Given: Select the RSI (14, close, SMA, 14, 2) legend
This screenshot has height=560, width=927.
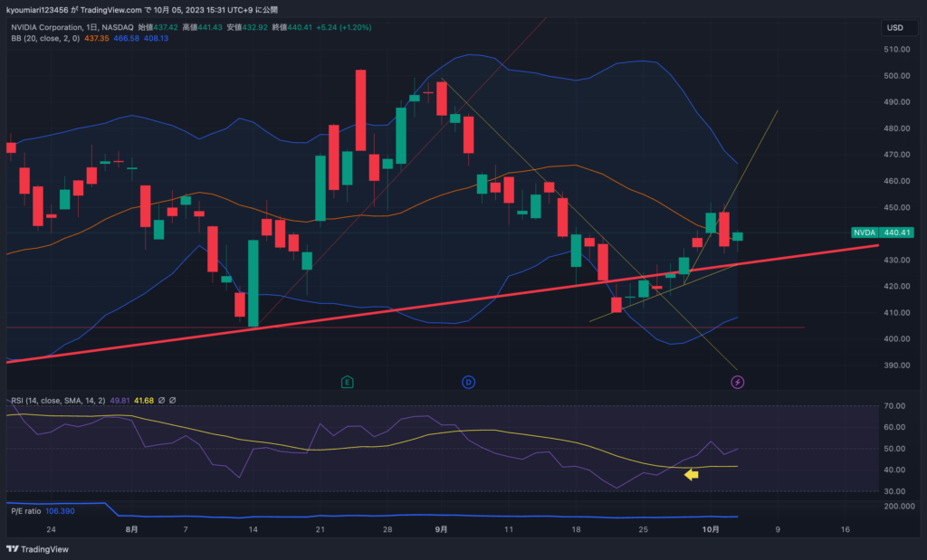Looking at the screenshot, I should pyautogui.click(x=58, y=401).
